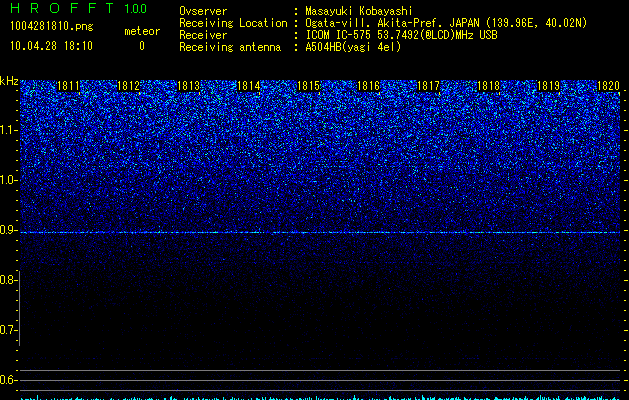Click the 0.7 frequency axis label
This screenshot has width=629, height=400.
tap(8, 330)
